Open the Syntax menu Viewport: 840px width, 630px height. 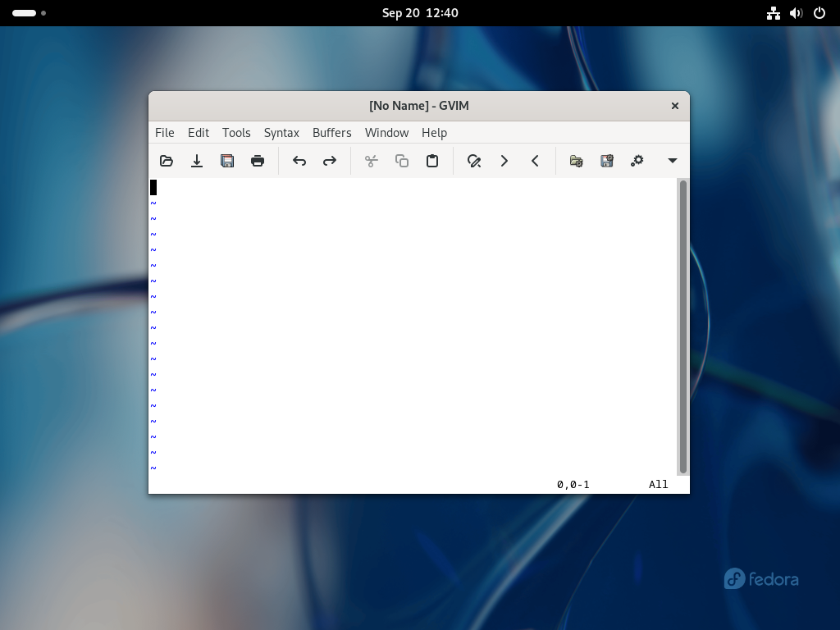pyautogui.click(x=281, y=133)
